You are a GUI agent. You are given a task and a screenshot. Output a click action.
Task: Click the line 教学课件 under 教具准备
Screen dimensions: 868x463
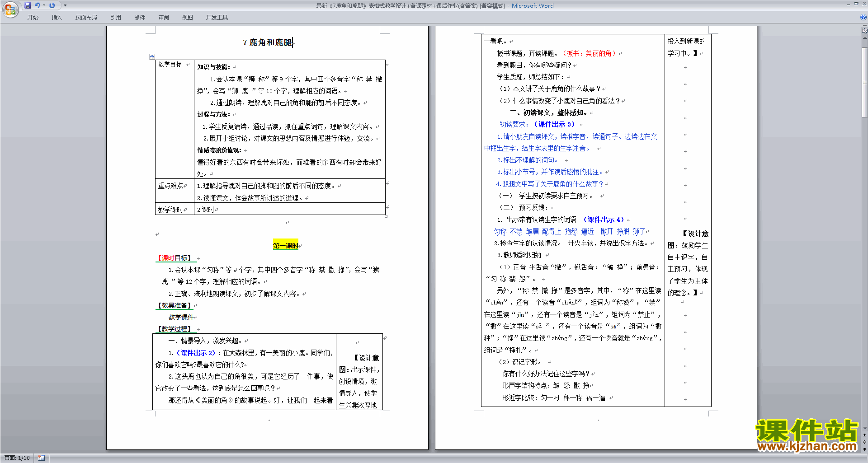(x=181, y=317)
